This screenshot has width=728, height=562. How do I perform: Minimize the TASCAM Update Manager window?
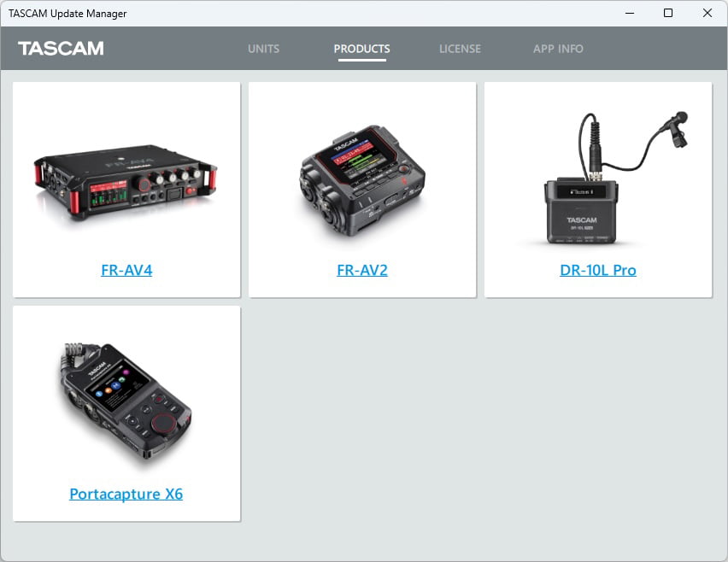tap(629, 13)
